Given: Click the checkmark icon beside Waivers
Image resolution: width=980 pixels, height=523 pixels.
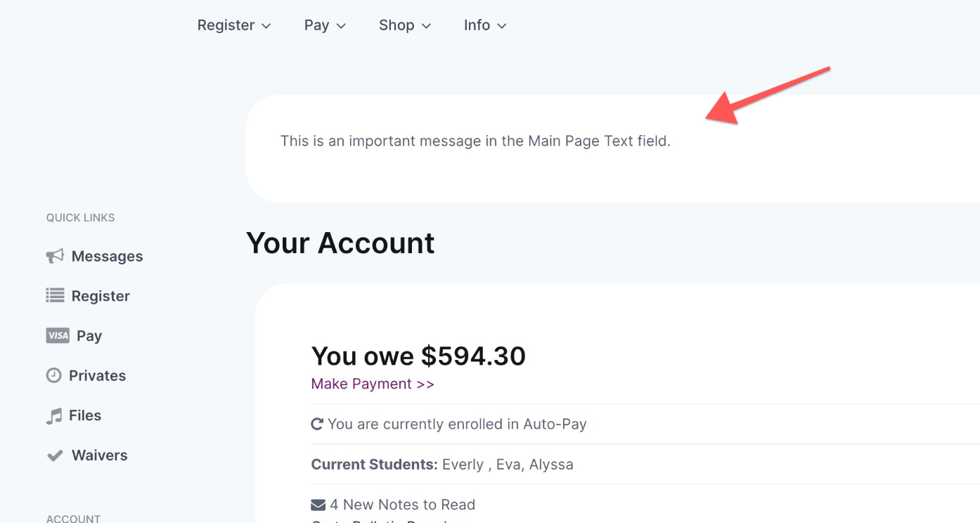Looking at the screenshot, I should point(55,456).
